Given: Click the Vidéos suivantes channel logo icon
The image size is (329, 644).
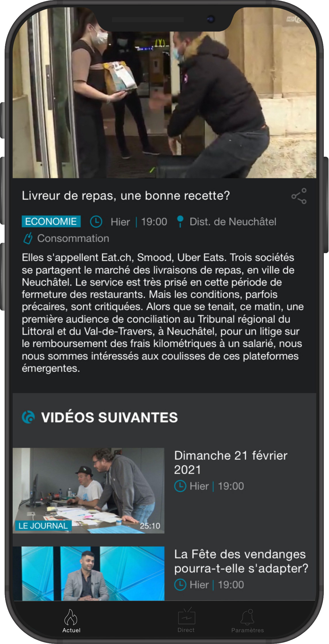Looking at the screenshot, I should click(28, 417).
